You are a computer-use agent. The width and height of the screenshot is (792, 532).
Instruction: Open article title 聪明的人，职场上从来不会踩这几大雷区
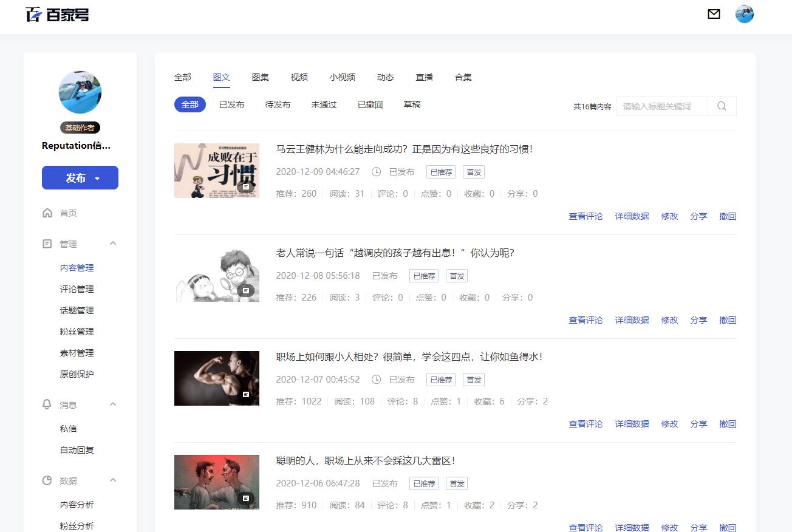pyautogui.click(x=366, y=461)
